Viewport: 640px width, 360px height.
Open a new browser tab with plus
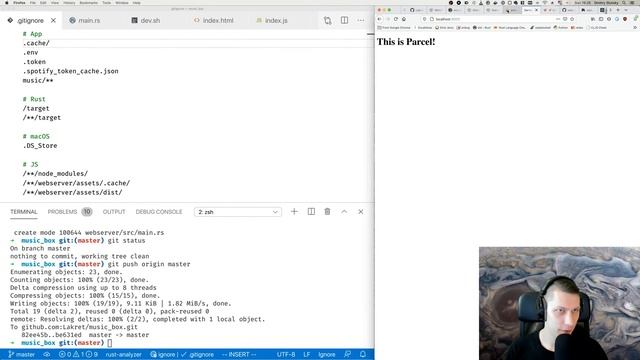(618, 10)
